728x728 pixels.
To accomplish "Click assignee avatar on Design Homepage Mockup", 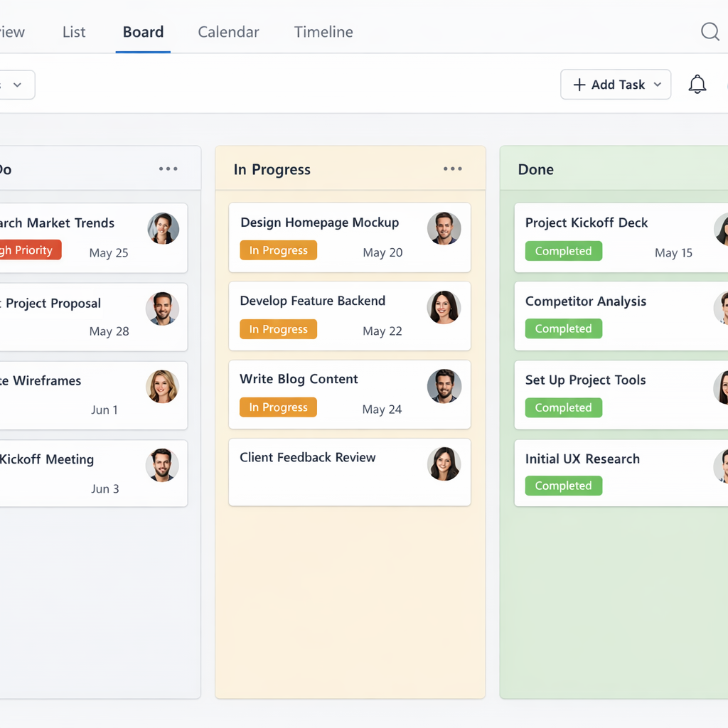I will (444, 229).
